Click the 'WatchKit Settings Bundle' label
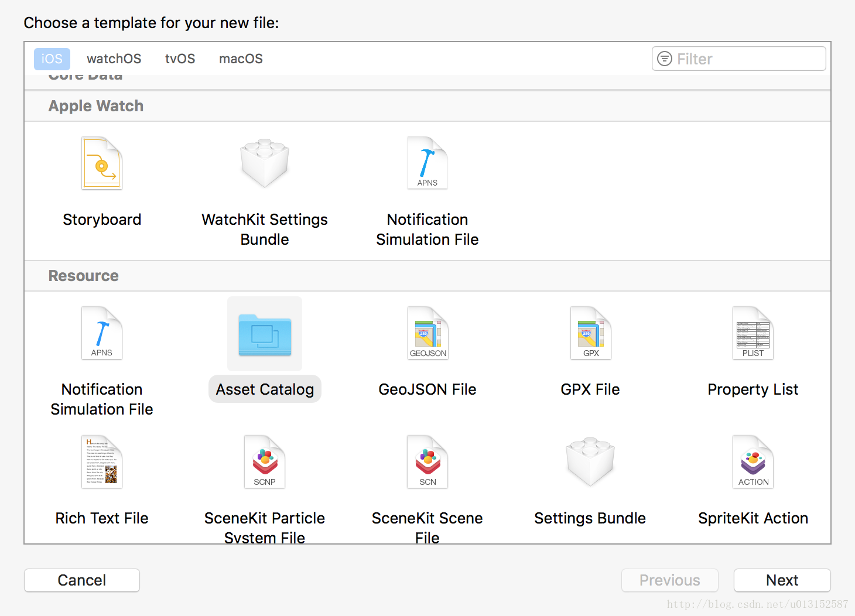 (265, 230)
